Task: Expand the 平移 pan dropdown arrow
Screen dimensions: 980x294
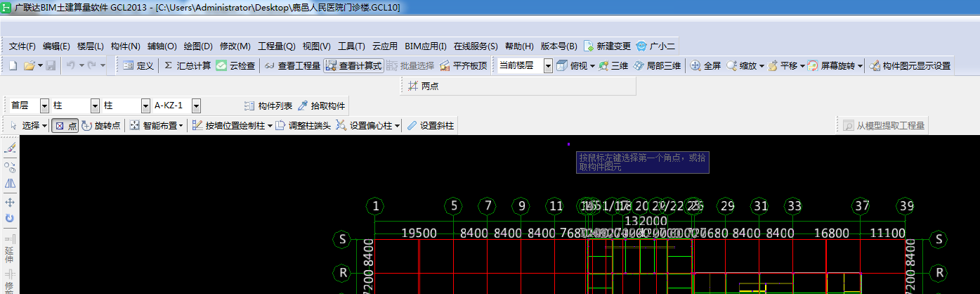Action: [x=802, y=66]
